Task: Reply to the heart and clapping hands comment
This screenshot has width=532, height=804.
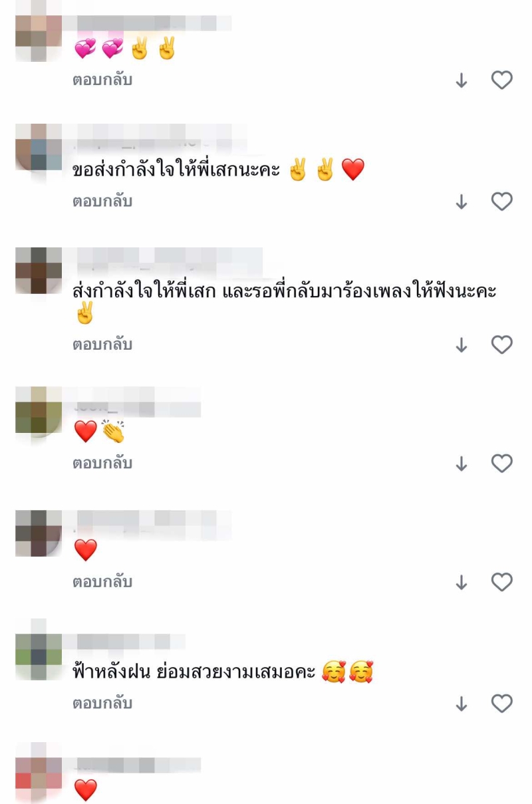Action: tap(102, 463)
